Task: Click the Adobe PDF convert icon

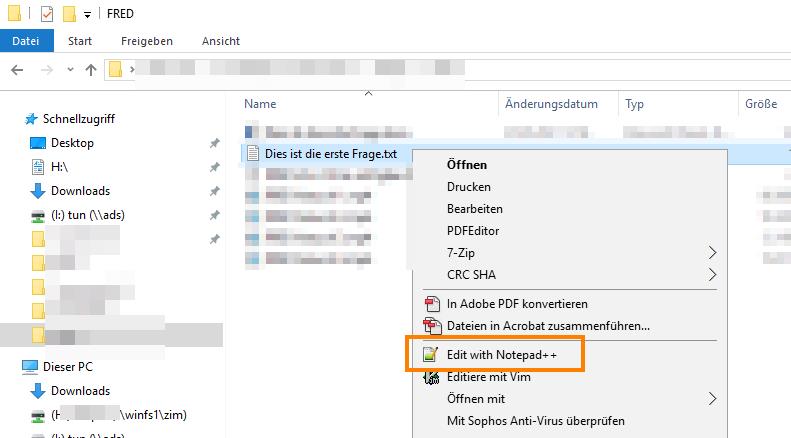Action: click(x=432, y=304)
